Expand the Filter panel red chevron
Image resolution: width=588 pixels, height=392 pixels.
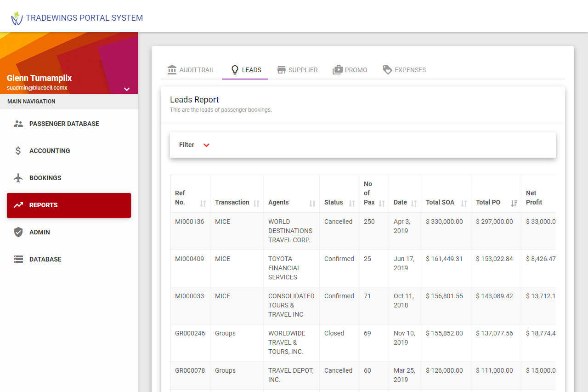click(x=206, y=145)
